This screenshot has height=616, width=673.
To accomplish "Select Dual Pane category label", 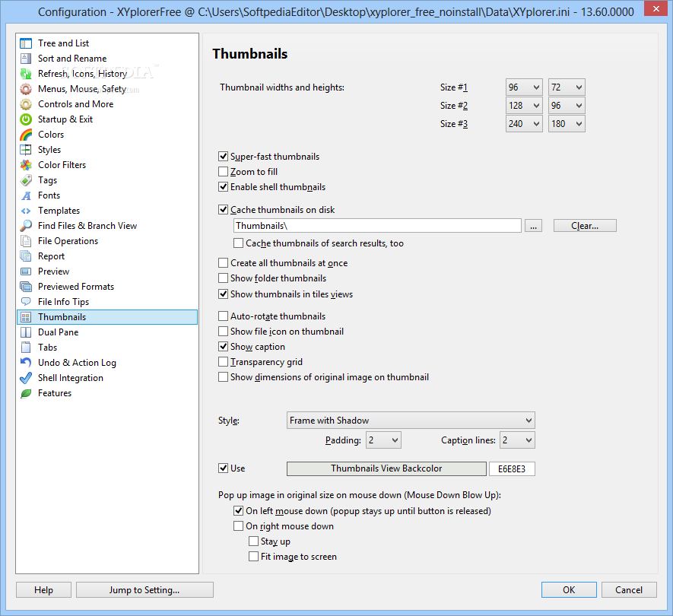I will (59, 332).
